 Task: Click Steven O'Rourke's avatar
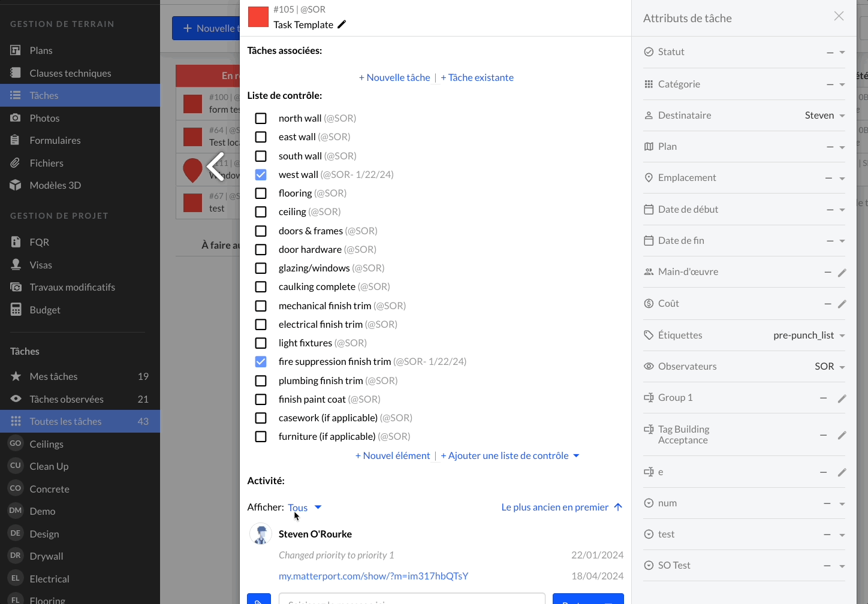click(x=261, y=534)
